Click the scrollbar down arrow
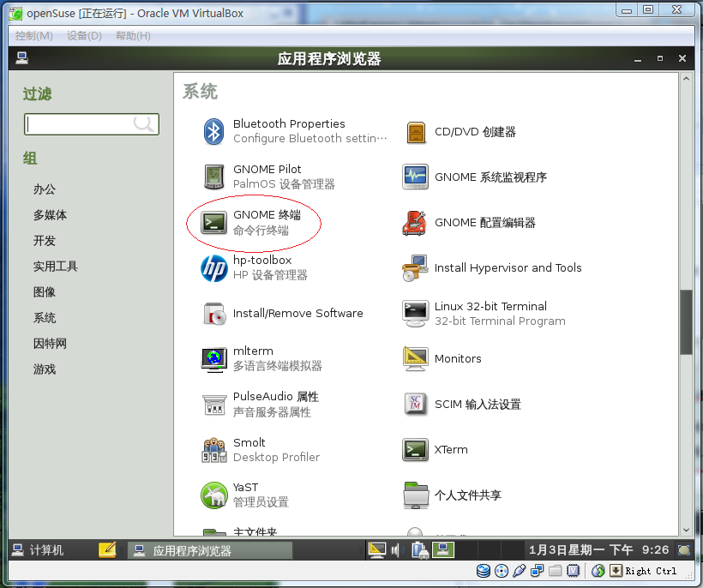Screen dimensions: 703x588 [x=686, y=530]
